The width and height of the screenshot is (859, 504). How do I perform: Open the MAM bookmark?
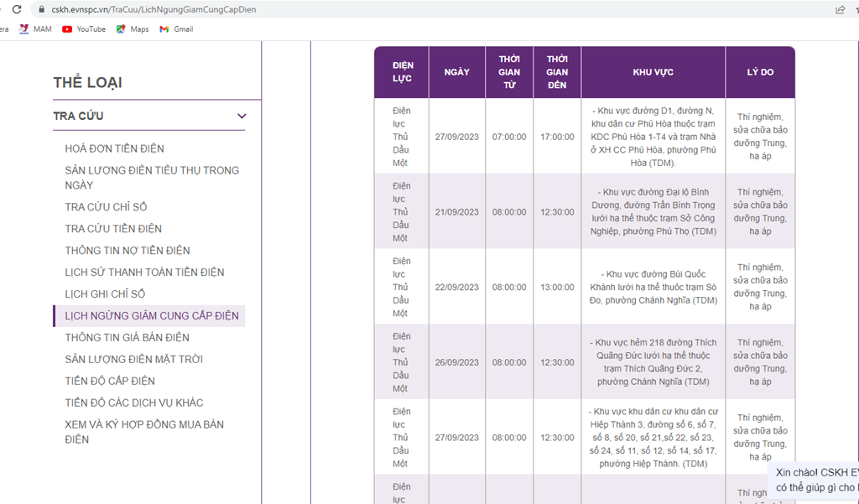35,29
